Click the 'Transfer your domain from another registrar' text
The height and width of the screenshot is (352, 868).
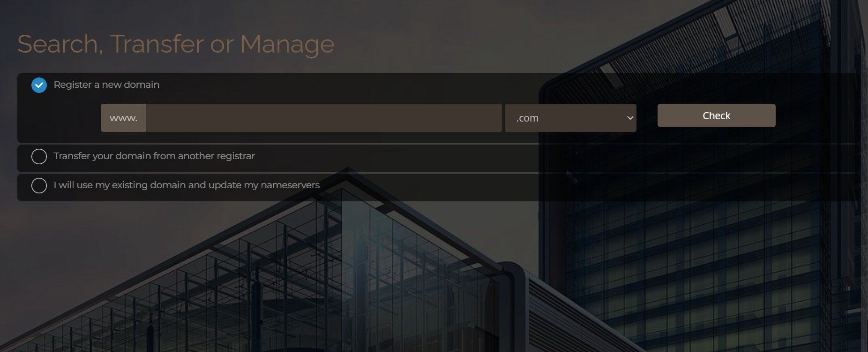click(154, 156)
